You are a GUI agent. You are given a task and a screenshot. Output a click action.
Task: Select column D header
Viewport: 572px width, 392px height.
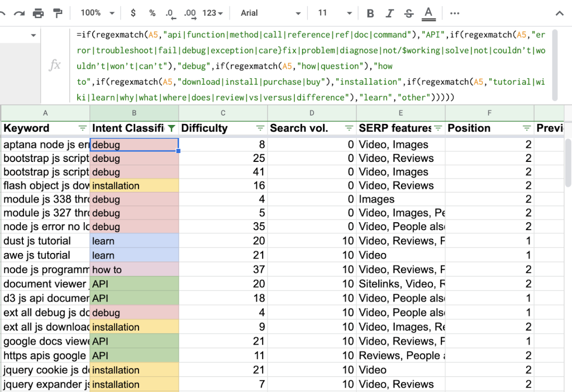pyautogui.click(x=312, y=113)
